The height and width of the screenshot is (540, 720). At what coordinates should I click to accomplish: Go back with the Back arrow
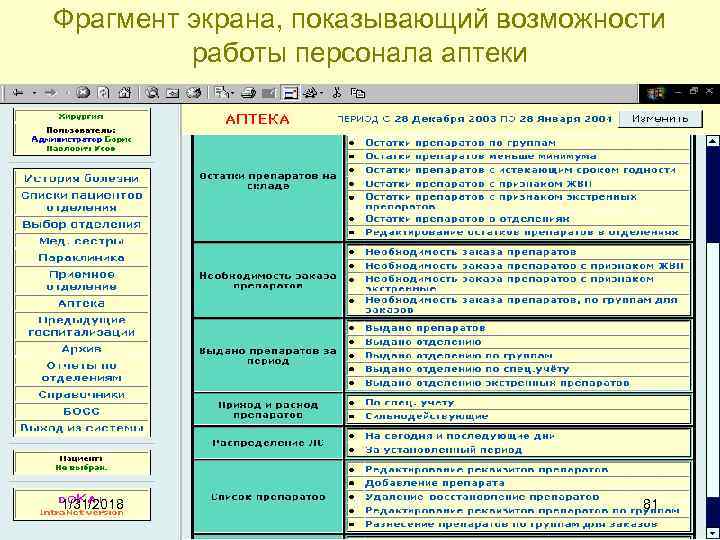tap(18, 93)
